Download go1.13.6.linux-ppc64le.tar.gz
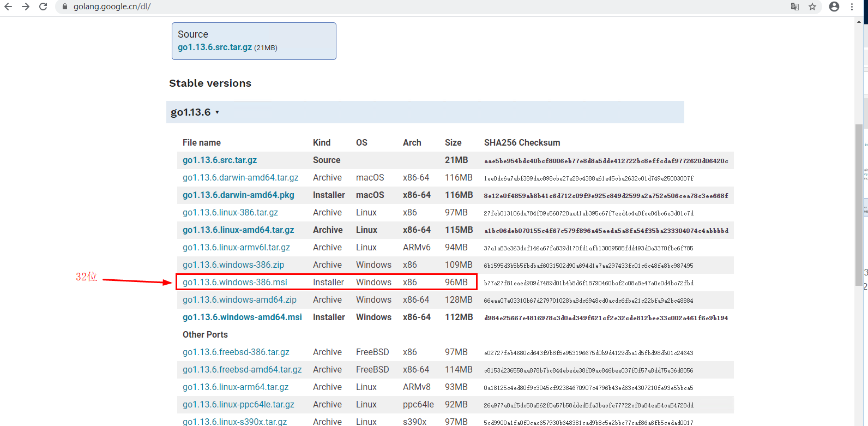The width and height of the screenshot is (868, 426). click(x=238, y=404)
